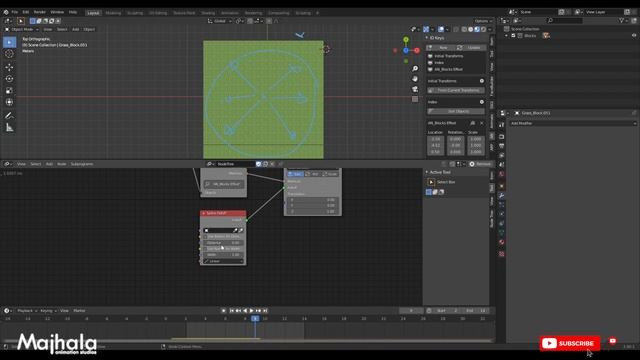Select the Rotate tool in viewport toolbar

[x=9, y=79]
